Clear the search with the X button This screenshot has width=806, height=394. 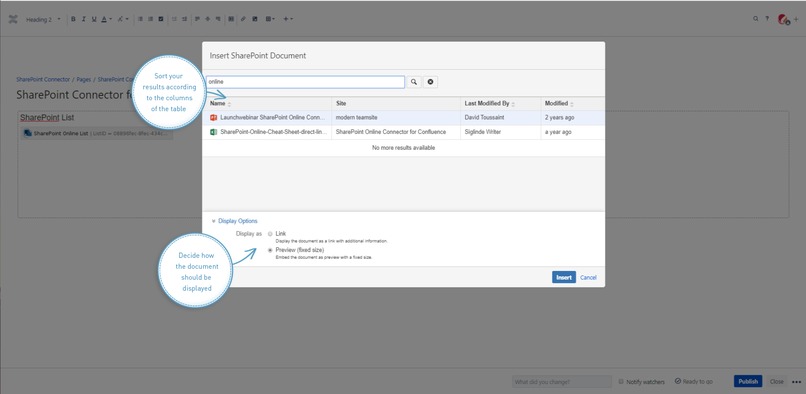tap(430, 82)
